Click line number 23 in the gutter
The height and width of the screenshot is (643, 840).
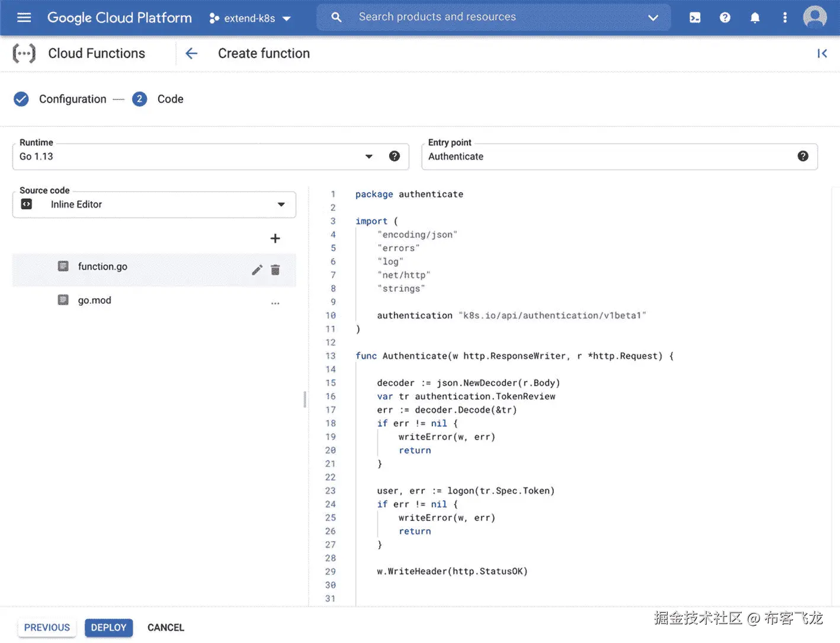(x=330, y=491)
